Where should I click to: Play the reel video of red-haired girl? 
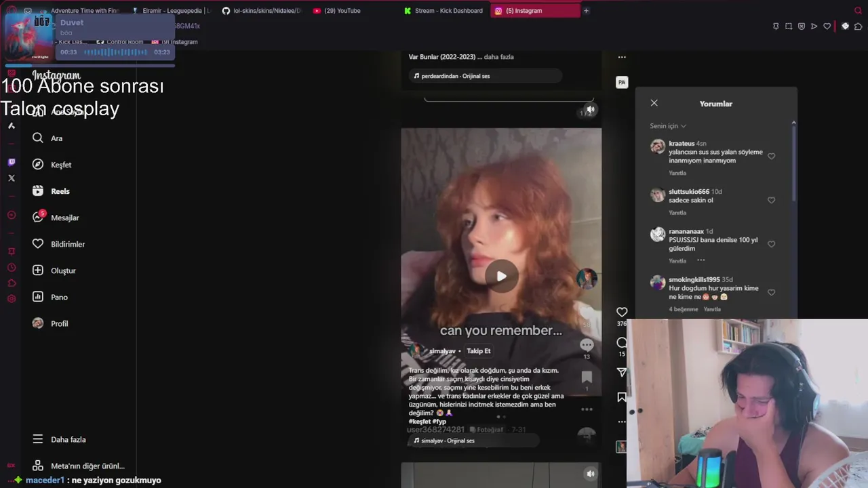(x=501, y=276)
